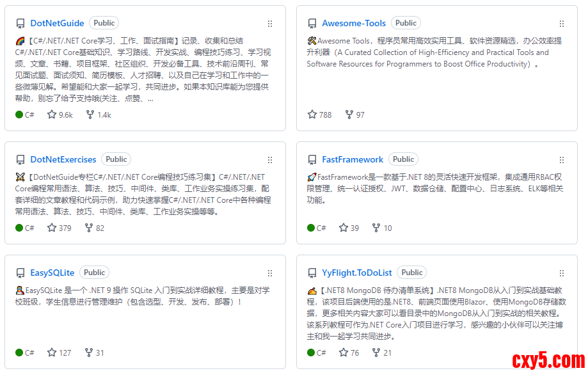Viewport: 588px width, 373px height.
Task: Click the repo icon beside DotNetExercises
Action: pyautogui.click(x=20, y=160)
